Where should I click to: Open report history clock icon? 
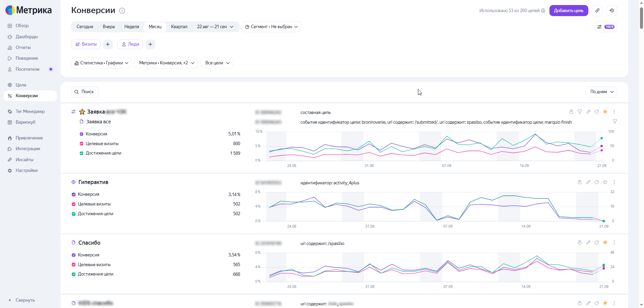pos(612,10)
